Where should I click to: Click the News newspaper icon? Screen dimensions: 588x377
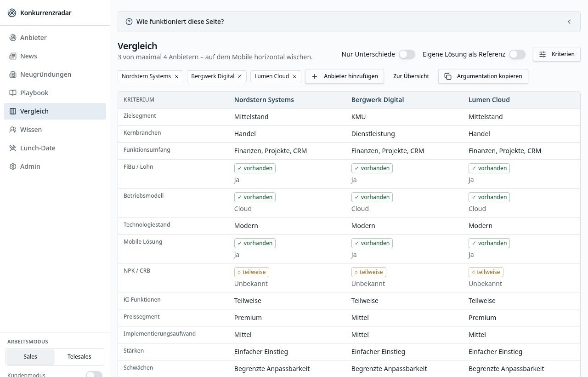(x=13, y=56)
